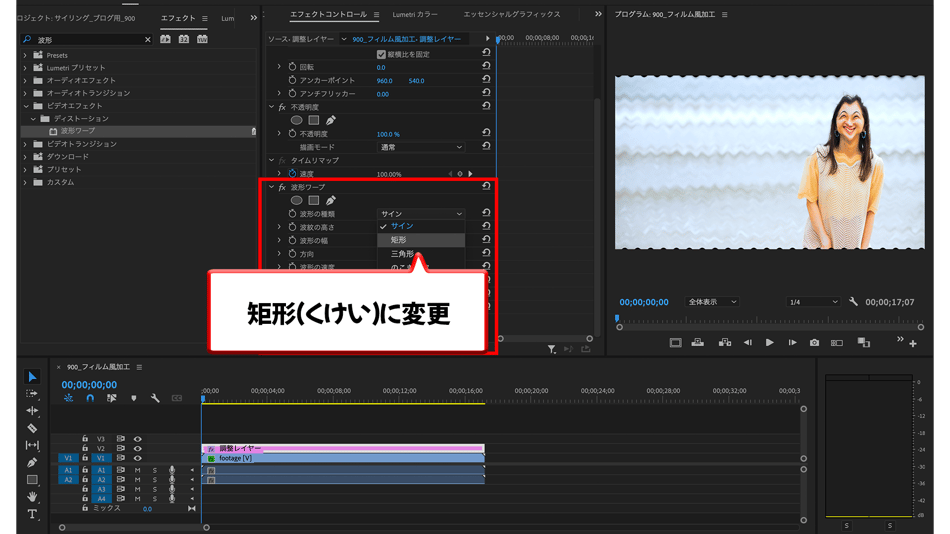
Task: Toggle the timeline captions CC button
Action: 177,398
